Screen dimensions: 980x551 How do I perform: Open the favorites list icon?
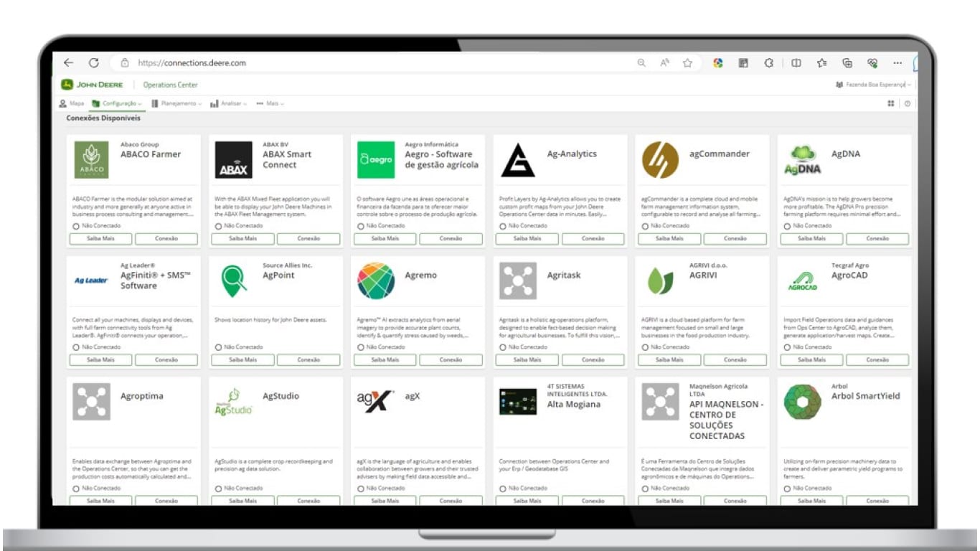[822, 63]
